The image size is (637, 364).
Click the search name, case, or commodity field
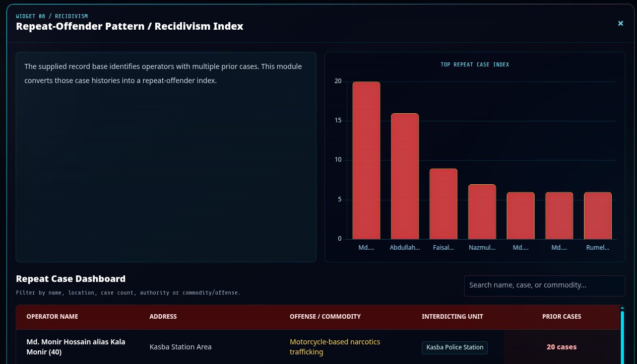coord(544,285)
